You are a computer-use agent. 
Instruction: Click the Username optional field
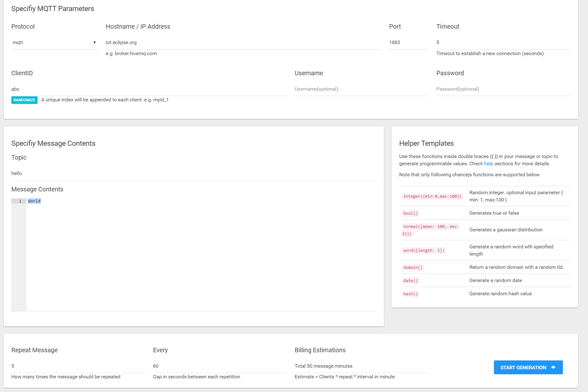(361, 89)
